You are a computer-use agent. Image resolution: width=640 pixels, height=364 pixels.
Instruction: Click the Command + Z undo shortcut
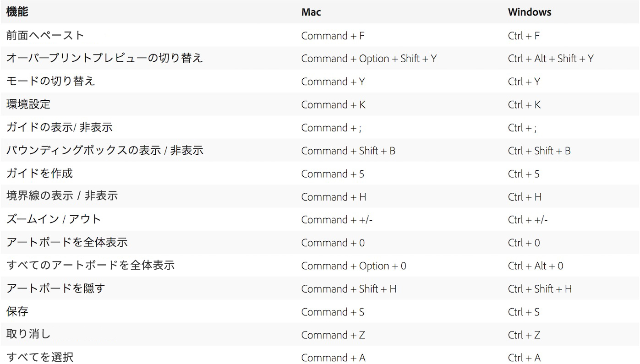tap(333, 335)
